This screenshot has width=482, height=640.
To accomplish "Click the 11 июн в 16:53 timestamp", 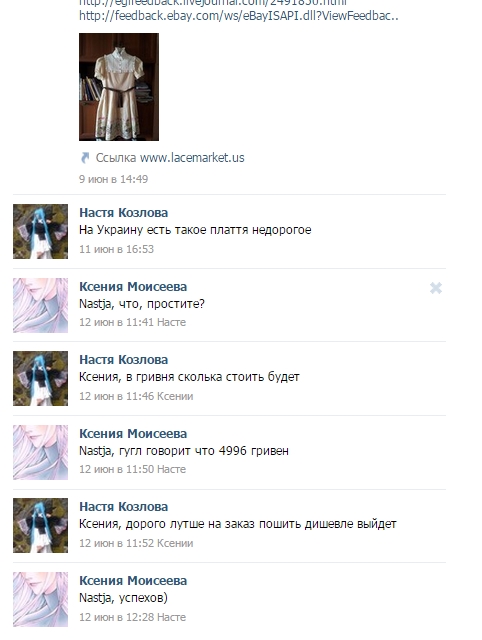I will 116,249.
